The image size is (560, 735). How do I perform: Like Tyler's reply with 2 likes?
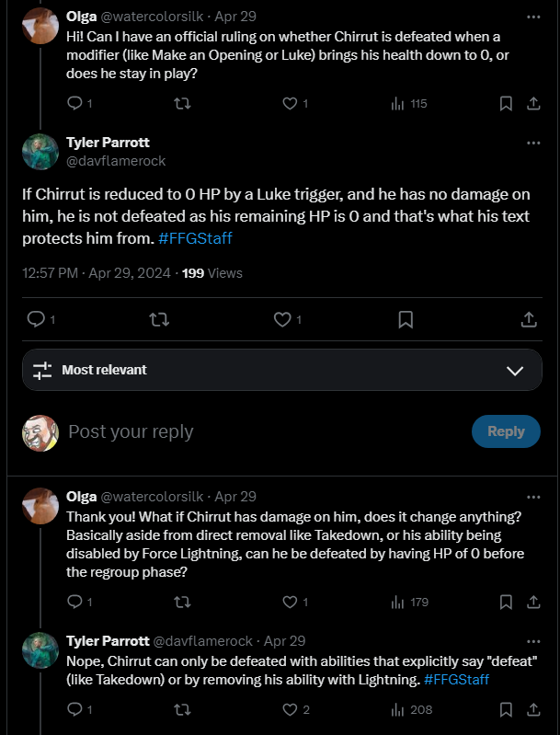point(290,709)
